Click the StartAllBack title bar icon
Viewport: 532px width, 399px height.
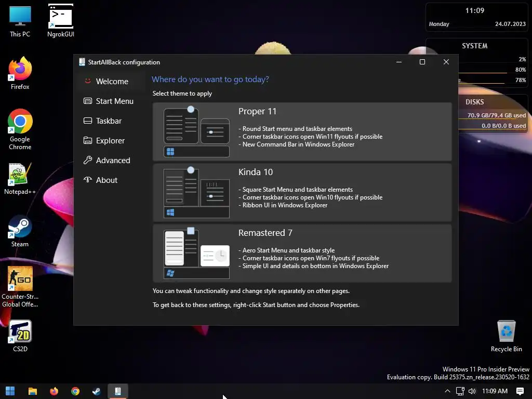[82, 62]
